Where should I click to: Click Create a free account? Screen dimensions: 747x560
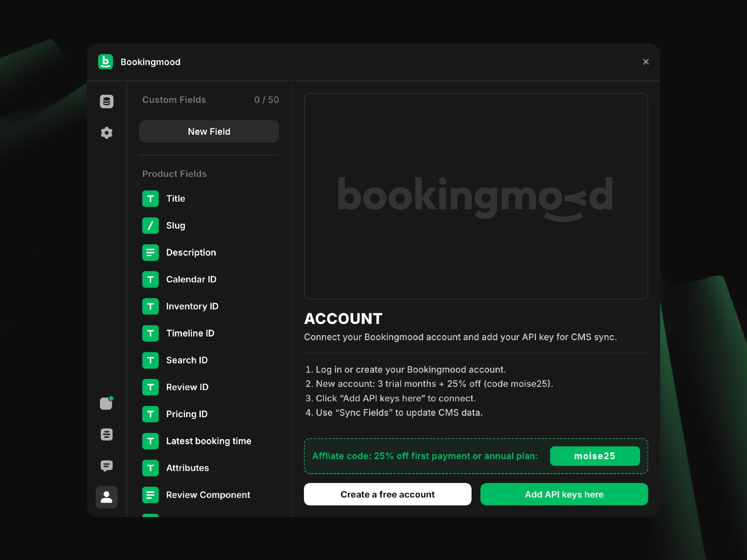coord(388,494)
